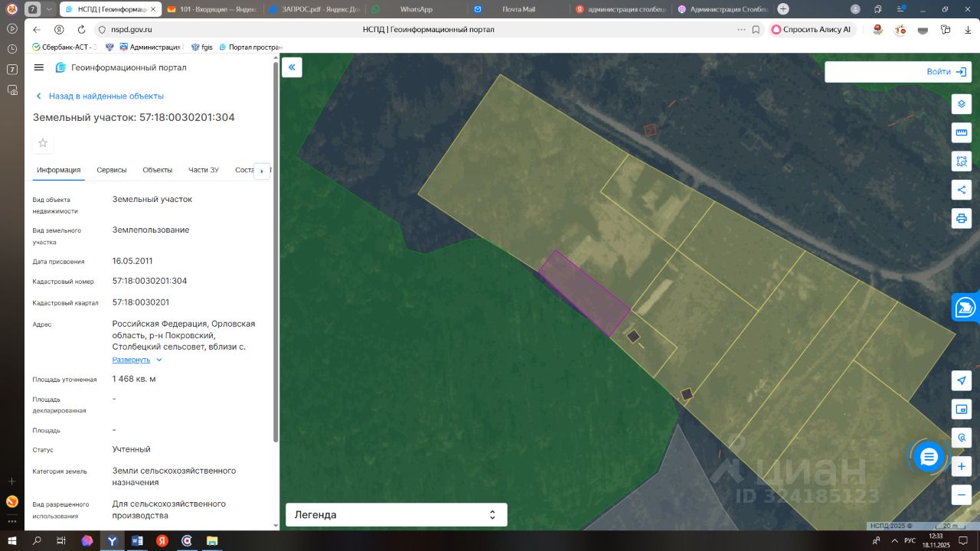This screenshot has height=551, width=980.
Task: Open the blue support chat bubble
Action: point(929,457)
